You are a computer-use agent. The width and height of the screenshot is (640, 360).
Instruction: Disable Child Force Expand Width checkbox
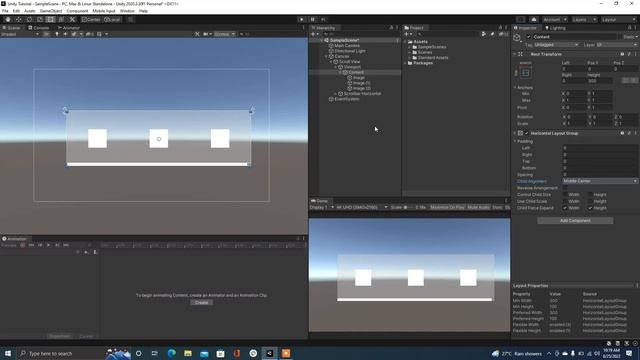[x=565, y=208]
